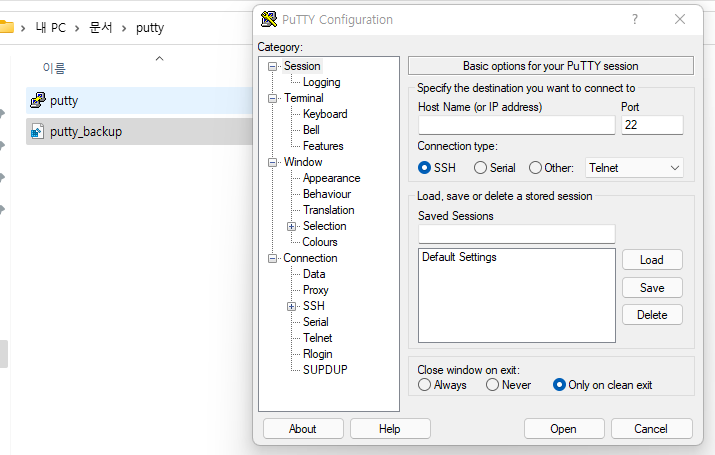Open the SSH category label in tree
This screenshot has width=715, height=455.
(x=314, y=305)
